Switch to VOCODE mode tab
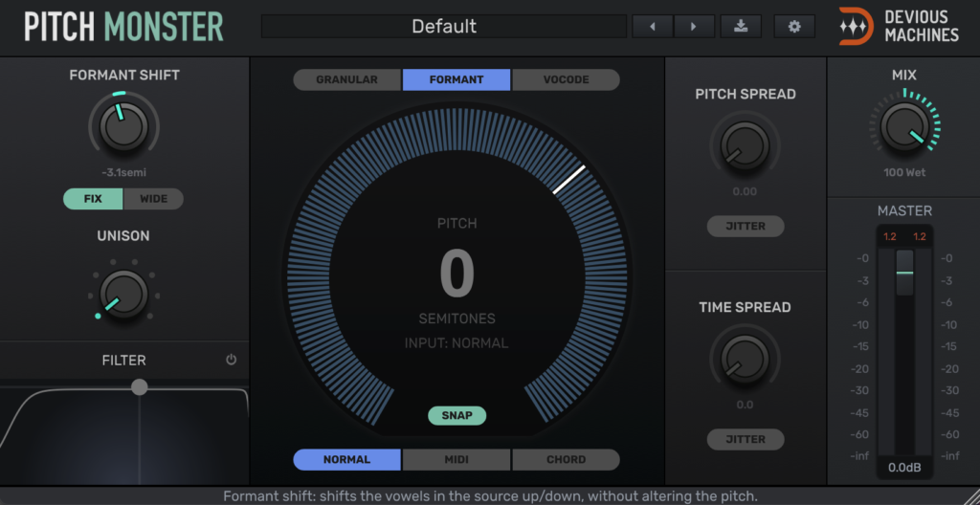980x505 pixels. coord(566,79)
